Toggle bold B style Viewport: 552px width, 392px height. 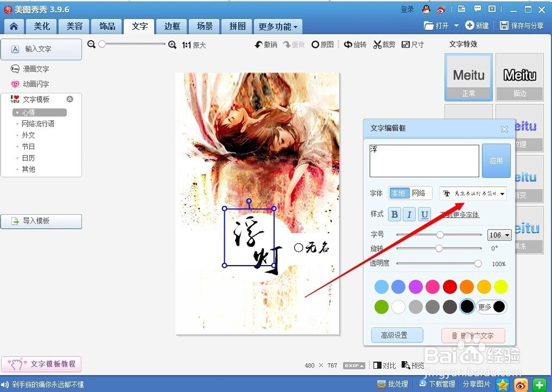tap(395, 214)
